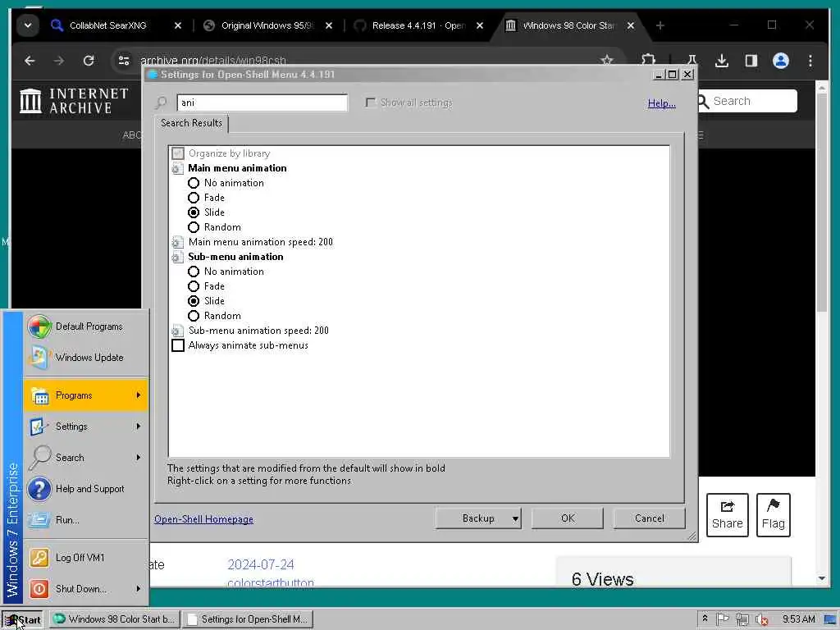
Task: Switch to Original Windows 95/98 browser tab
Action: [267, 25]
